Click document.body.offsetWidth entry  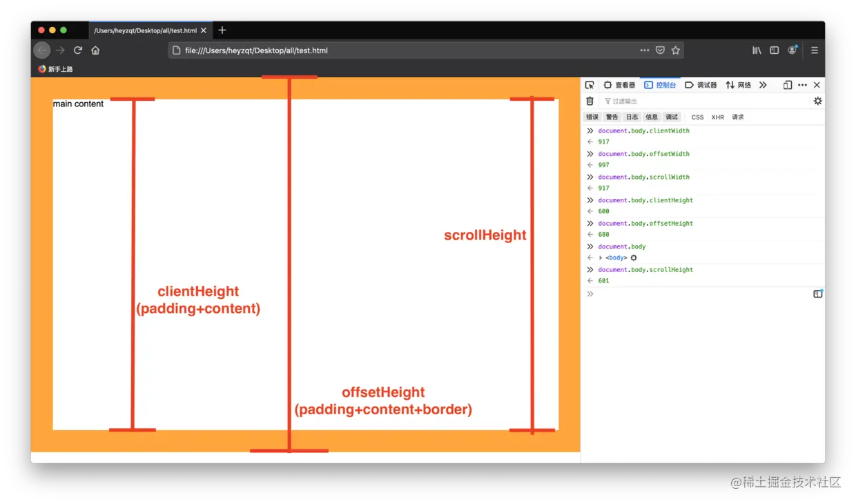[x=644, y=154]
